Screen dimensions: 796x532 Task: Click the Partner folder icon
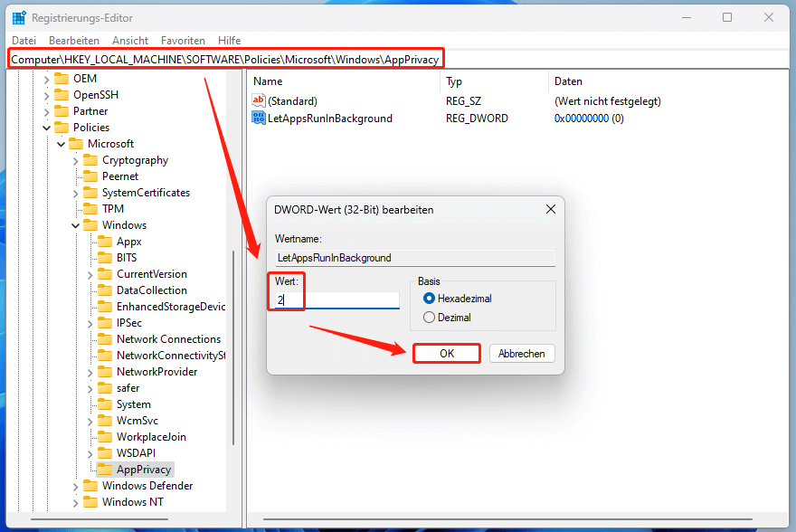pyautogui.click(x=62, y=111)
